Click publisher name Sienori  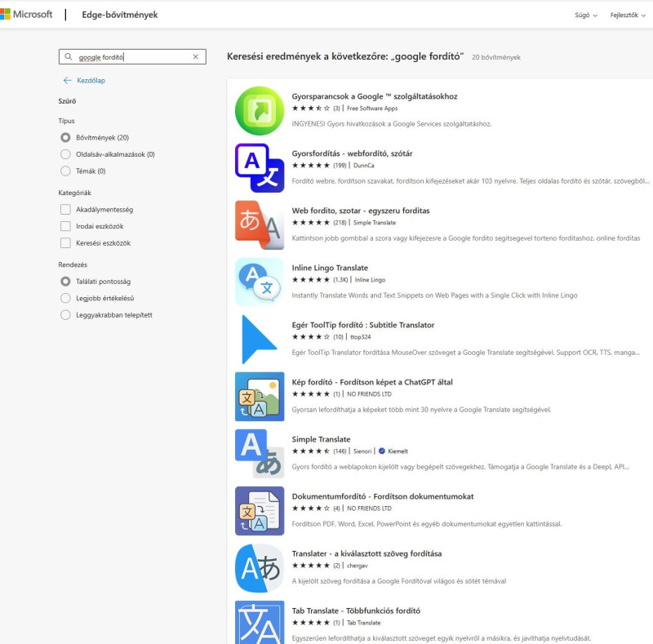[x=362, y=451]
